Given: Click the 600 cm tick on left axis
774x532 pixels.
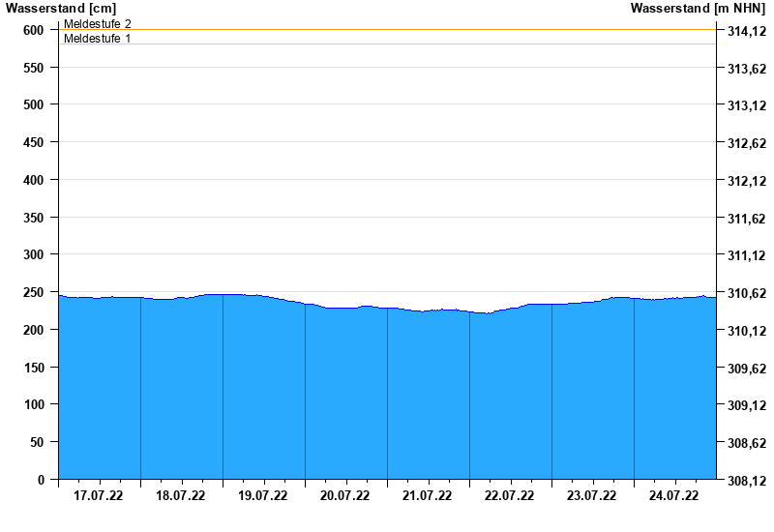Looking at the screenshot, I should 34,30.
